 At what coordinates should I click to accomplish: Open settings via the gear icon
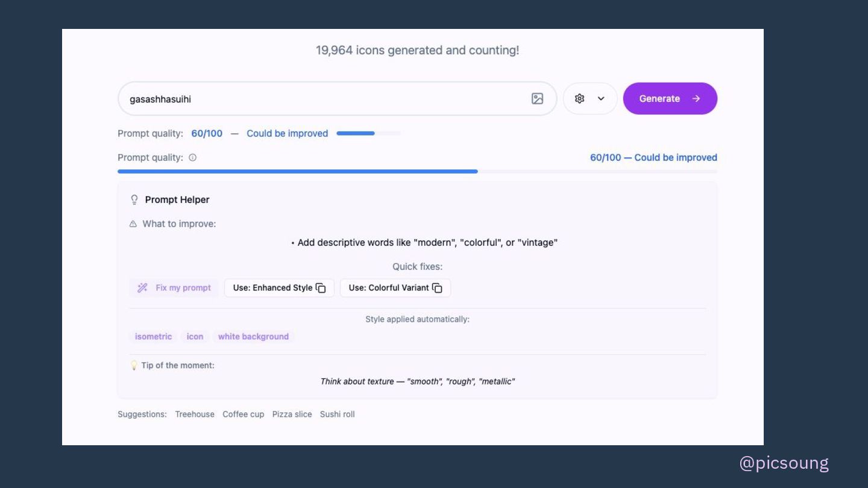(579, 99)
